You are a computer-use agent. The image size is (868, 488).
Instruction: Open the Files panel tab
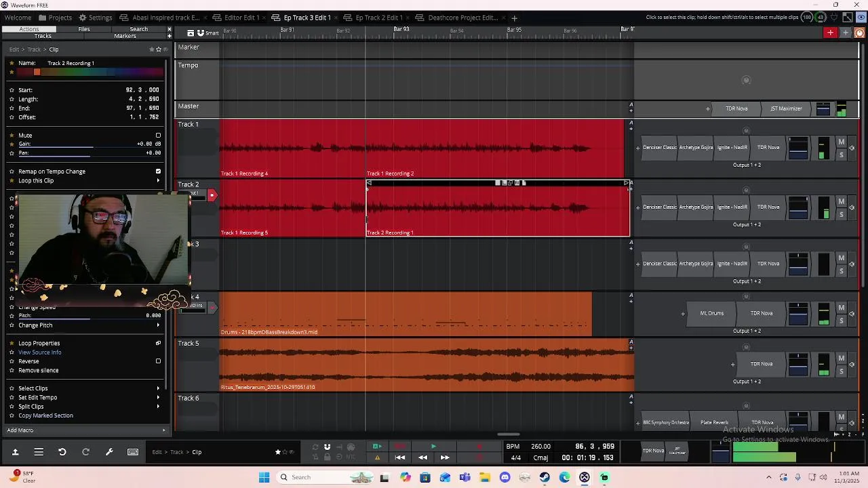tap(84, 29)
